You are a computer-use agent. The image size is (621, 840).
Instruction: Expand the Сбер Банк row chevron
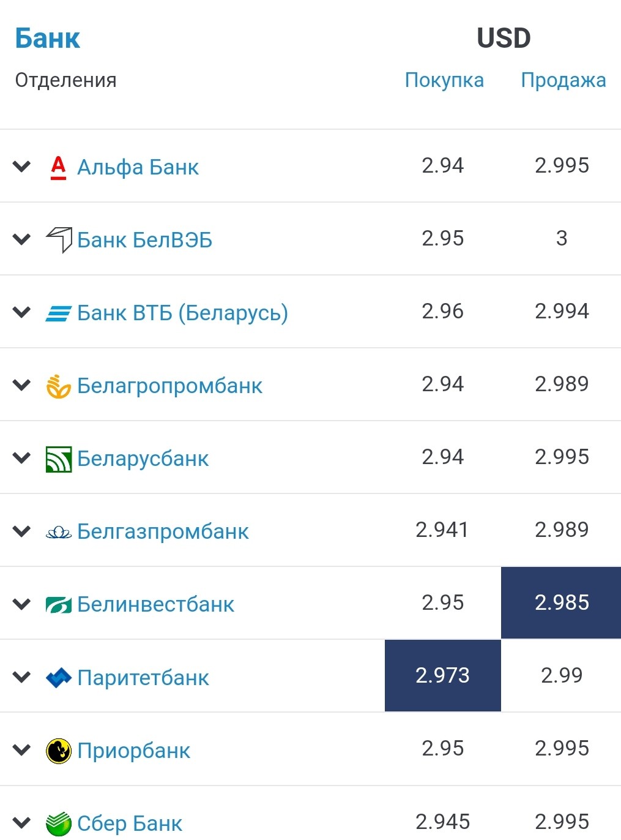tap(22, 823)
